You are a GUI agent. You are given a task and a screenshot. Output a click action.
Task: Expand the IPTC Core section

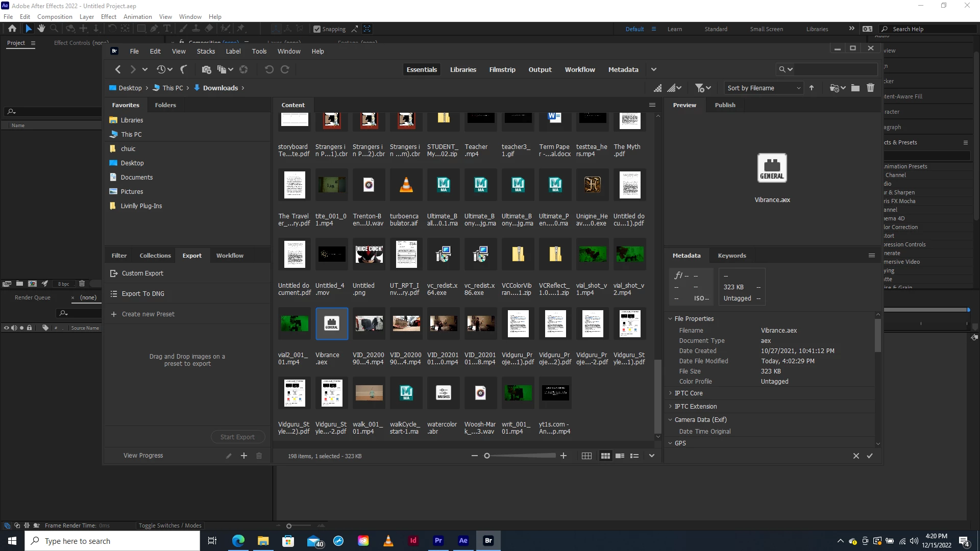pos(670,393)
